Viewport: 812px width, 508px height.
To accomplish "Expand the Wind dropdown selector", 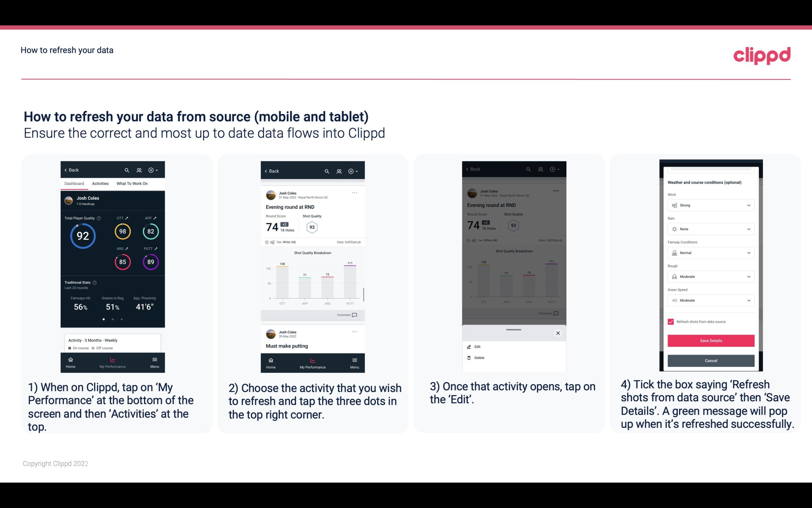I will point(710,205).
